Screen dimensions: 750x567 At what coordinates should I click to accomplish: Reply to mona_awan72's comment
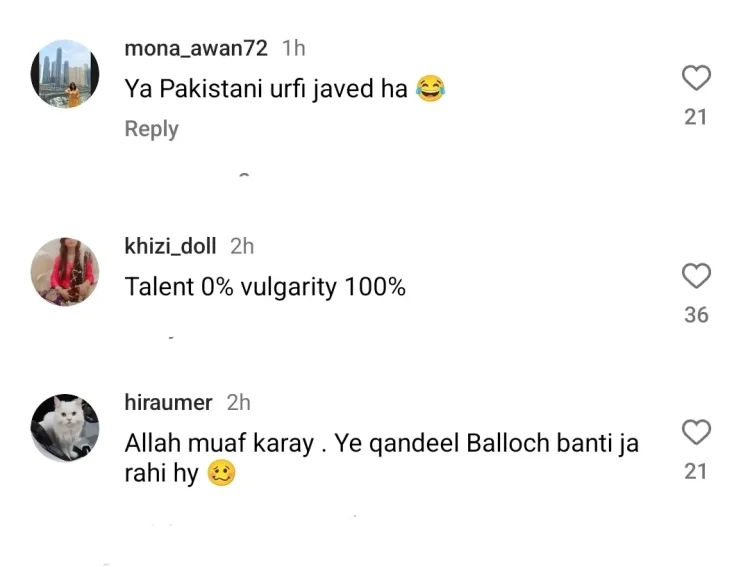point(152,129)
